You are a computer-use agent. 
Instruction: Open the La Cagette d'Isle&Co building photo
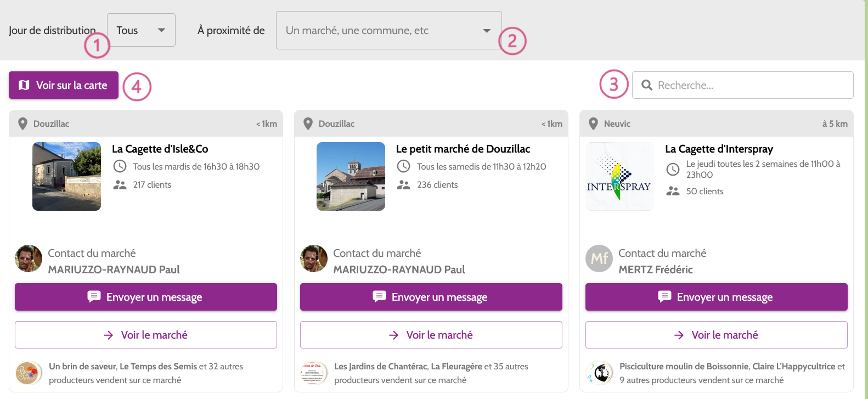[x=66, y=176]
